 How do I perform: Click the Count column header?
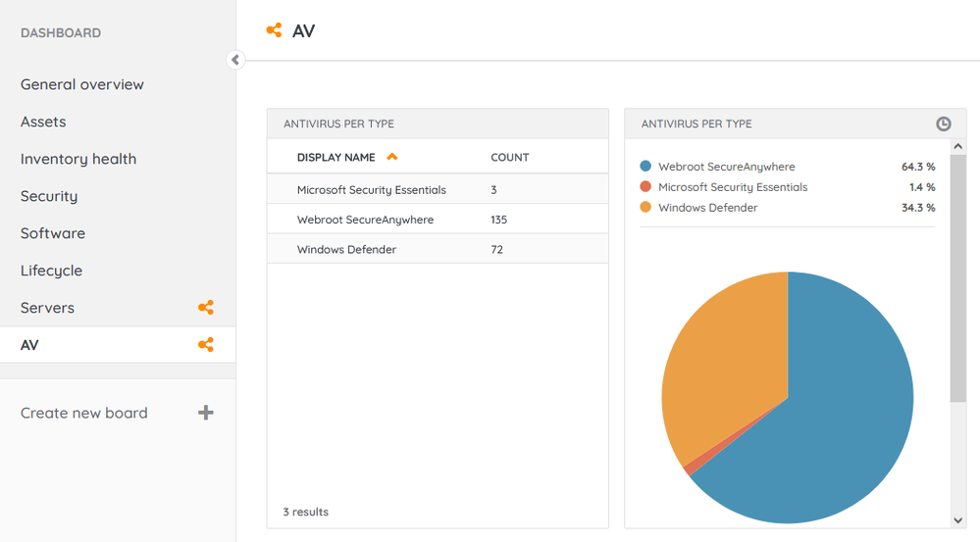tap(509, 157)
